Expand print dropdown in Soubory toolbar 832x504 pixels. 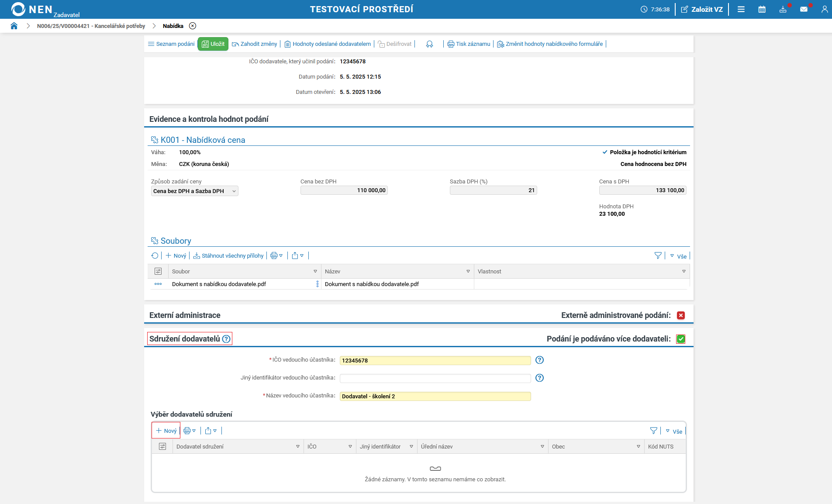click(276, 256)
